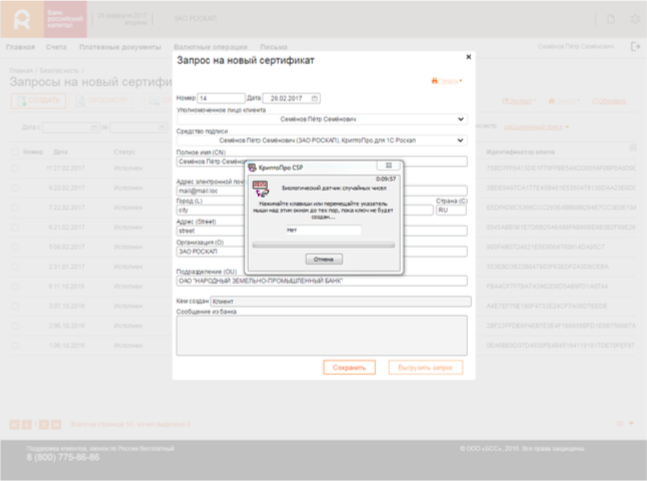Click the КриптоПро CSP title bar icon
The image size is (647, 481).
[252, 167]
